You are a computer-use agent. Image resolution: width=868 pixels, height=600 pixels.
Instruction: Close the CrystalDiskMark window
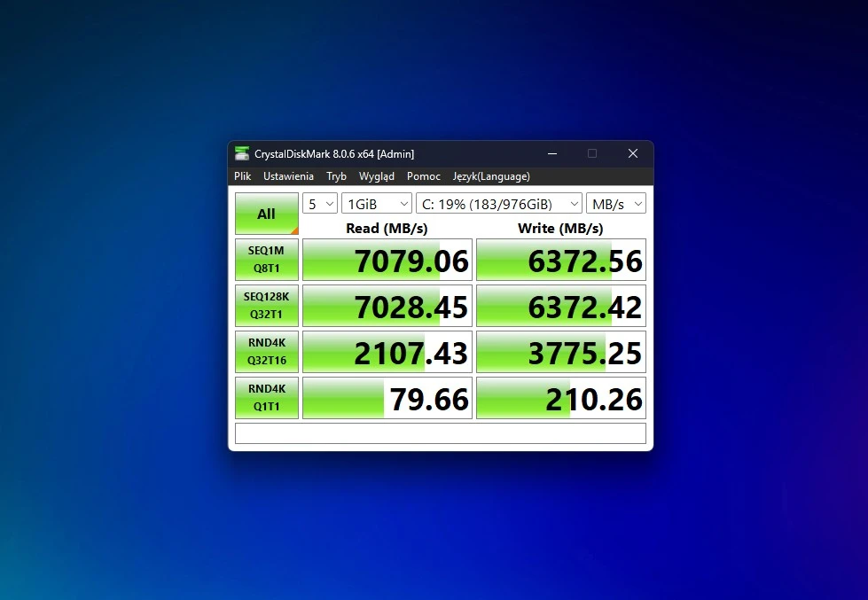point(633,153)
